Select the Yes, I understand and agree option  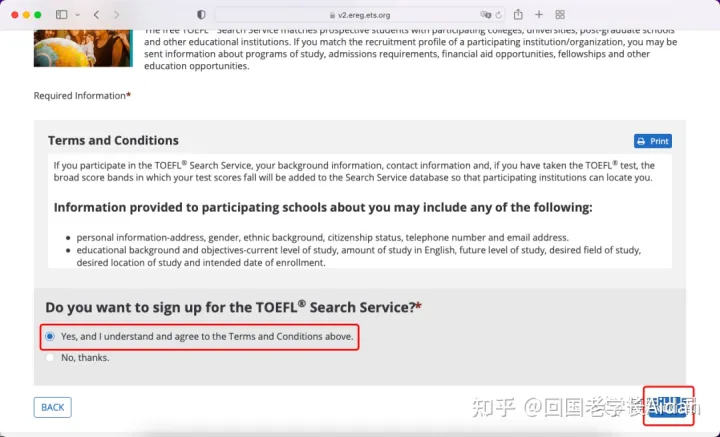click(50, 336)
